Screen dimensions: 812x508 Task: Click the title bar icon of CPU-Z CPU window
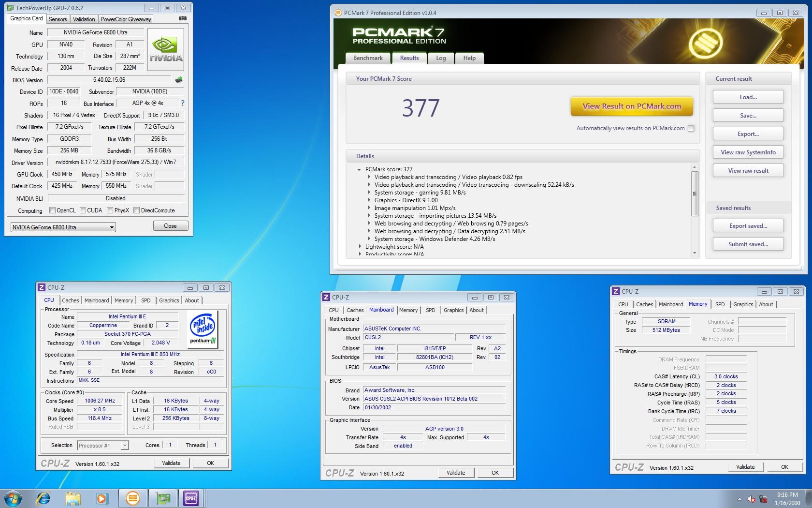(x=42, y=287)
